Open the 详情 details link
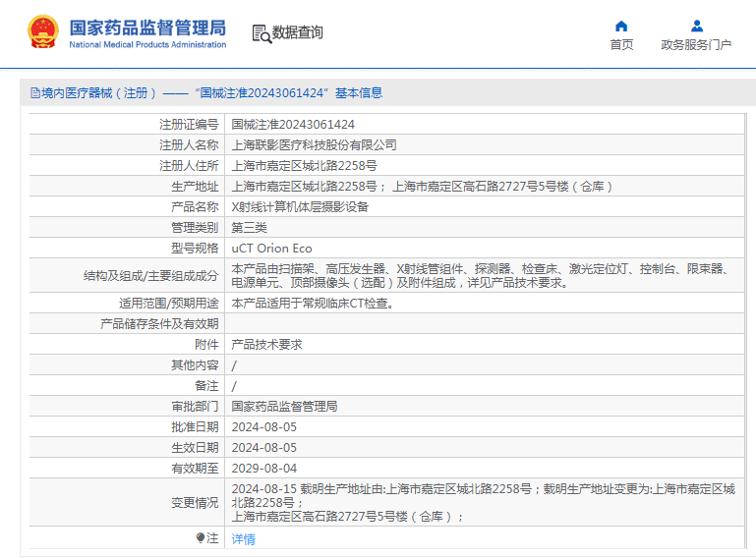 point(244,538)
